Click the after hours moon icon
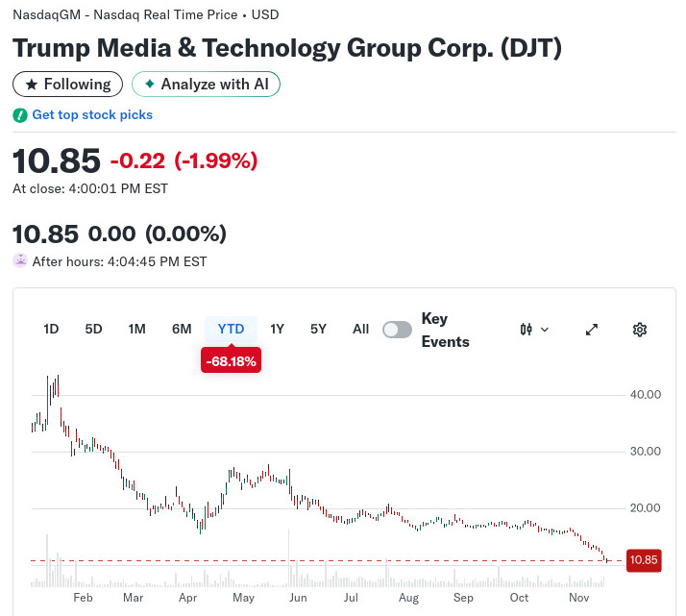This screenshot has height=616, width=686. click(x=20, y=260)
